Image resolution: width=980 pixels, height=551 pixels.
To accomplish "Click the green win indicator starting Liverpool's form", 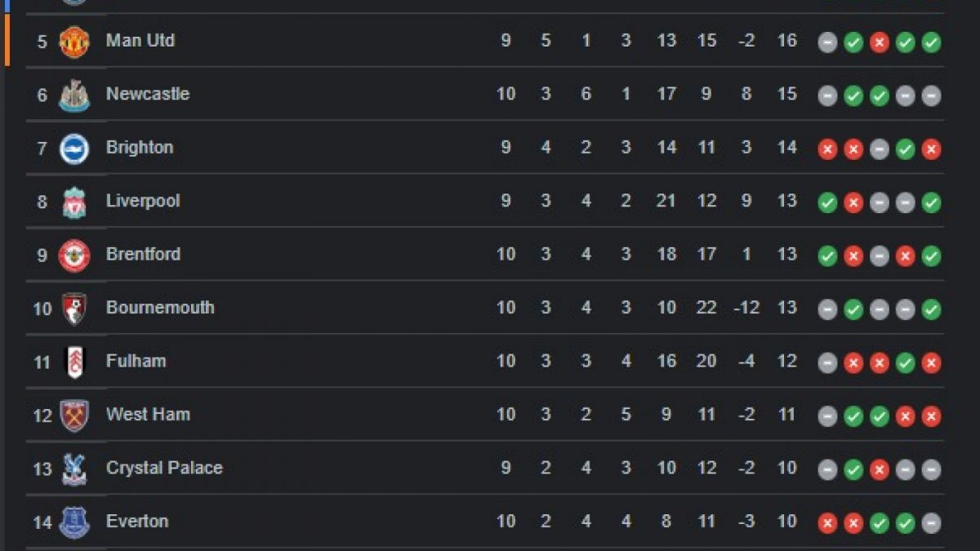I will point(826,201).
